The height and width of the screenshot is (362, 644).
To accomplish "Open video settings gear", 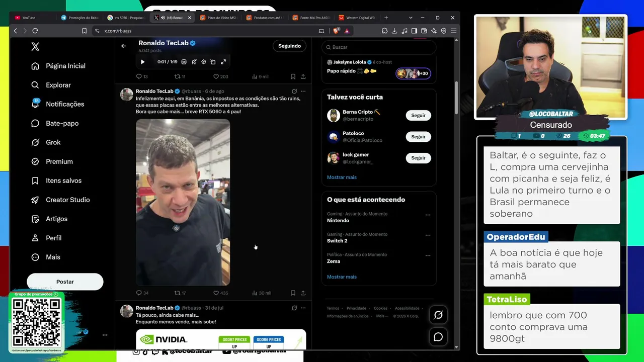I will [203, 62].
